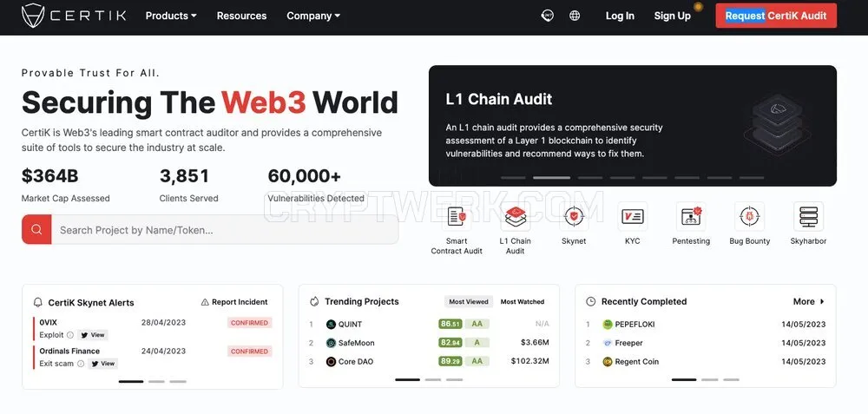Image resolution: width=868 pixels, height=414 pixels.
Task: Open the Pentesting icon
Action: click(x=691, y=216)
